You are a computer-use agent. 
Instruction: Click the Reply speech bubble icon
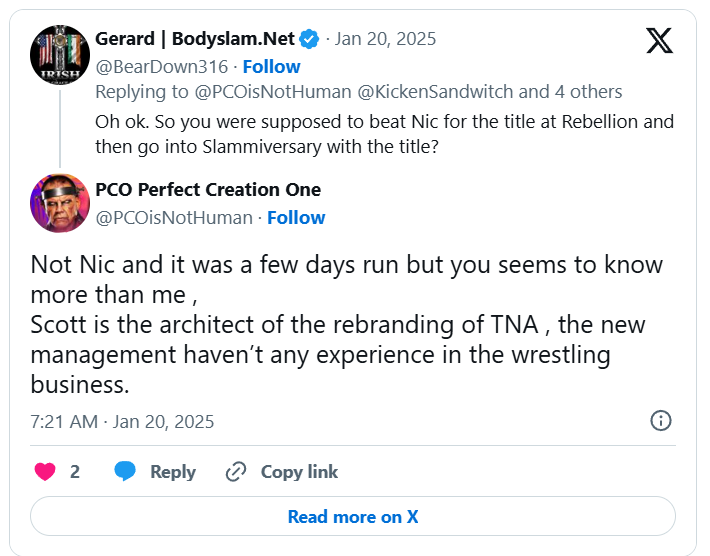(x=125, y=472)
